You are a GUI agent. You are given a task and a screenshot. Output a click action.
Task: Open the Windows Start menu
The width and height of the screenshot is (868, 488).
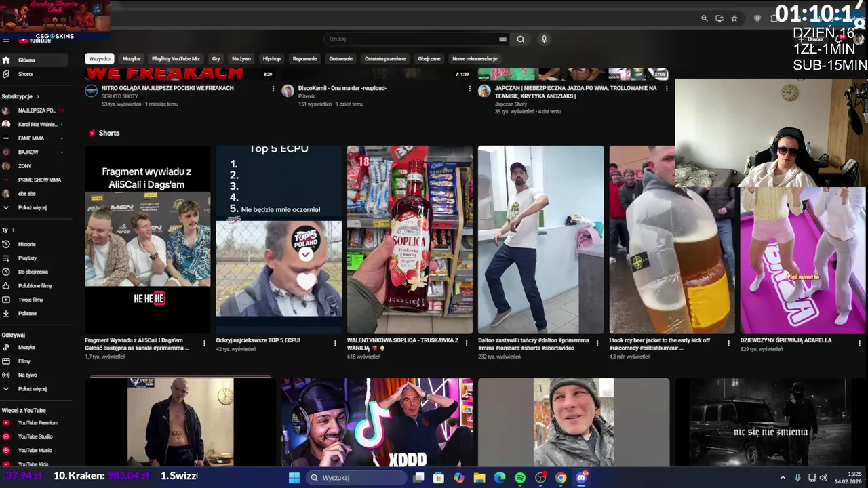294,478
